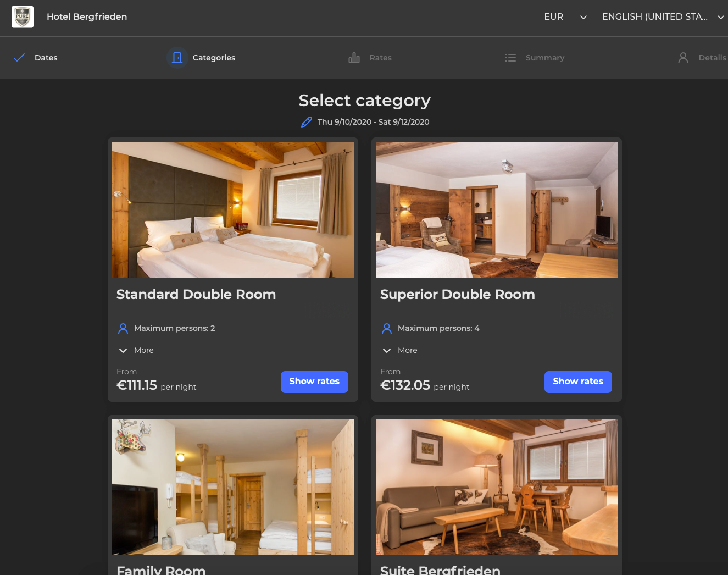Click the Details person icon

click(x=683, y=58)
